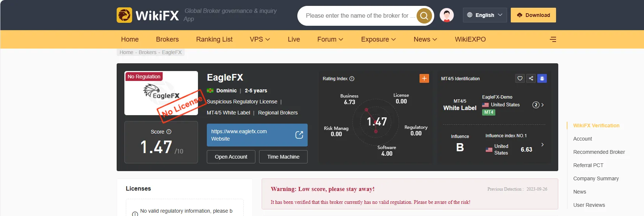Image resolution: width=644 pixels, height=216 pixels.
Task: Expand the Exposure menu
Action: (378, 39)
